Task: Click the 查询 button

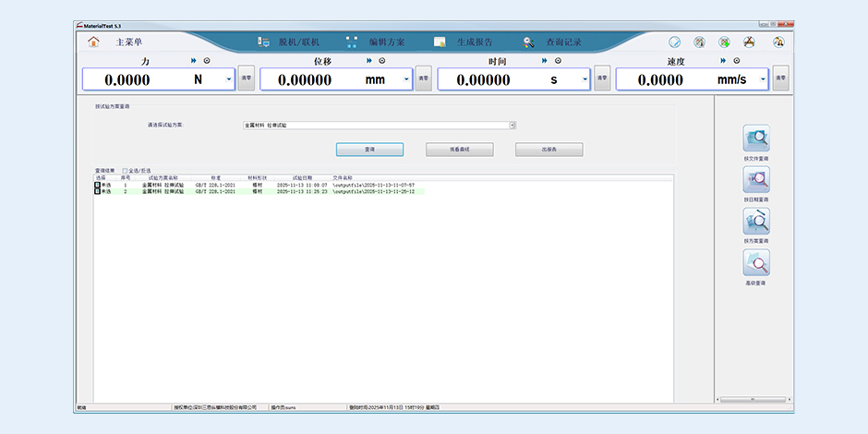Action: point(369,149)
